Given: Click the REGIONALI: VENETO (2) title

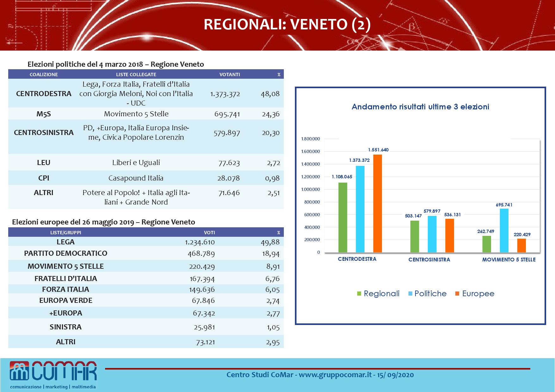Looking at the screenshot, I should coord(287,25).
